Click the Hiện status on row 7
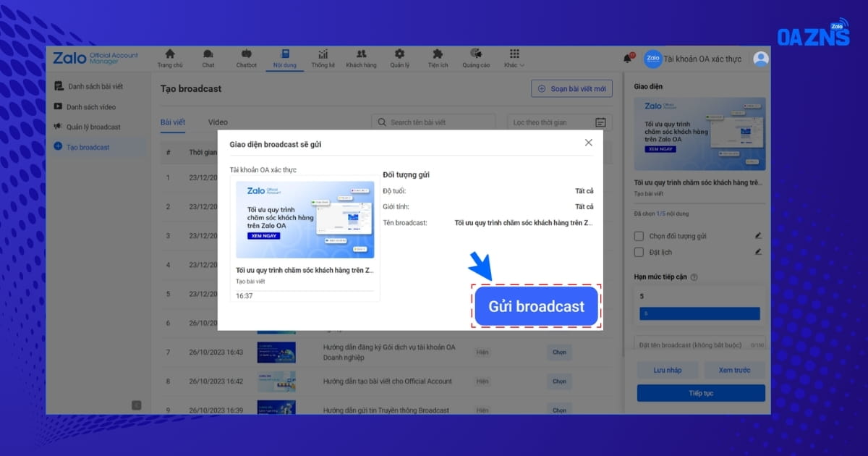Viewport: 868px width, 456px height. pos(482,352)
